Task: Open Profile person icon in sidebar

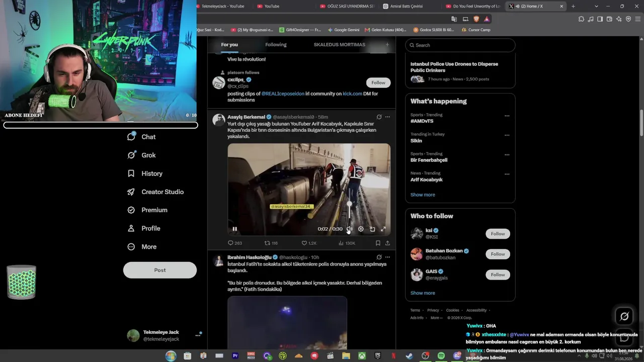Action: pyautogui.click(x=131, y=228)
